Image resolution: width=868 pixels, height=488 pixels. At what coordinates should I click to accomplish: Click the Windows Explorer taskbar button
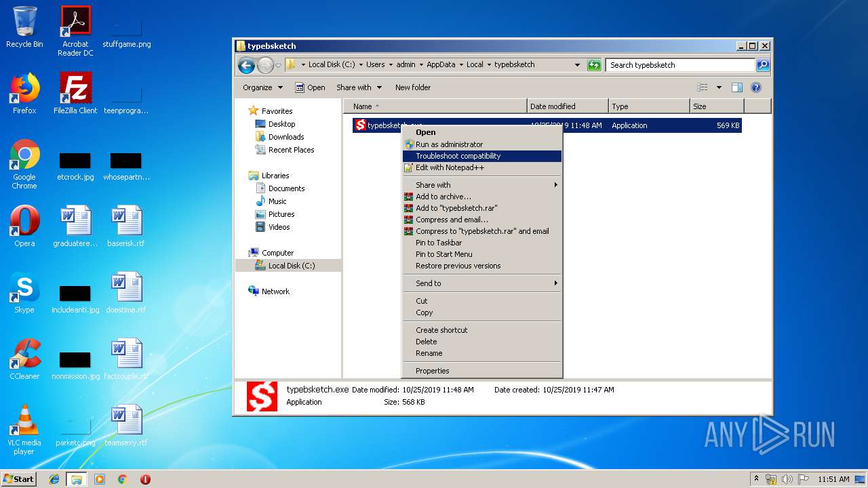[x=77, y=479]
